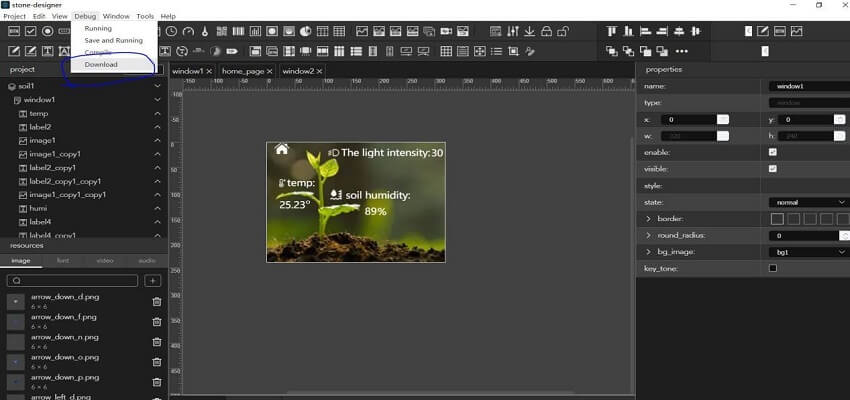Click the download arrow toolbar icon
This screenshot has width=850, height=400.
(x=530, y=31)
